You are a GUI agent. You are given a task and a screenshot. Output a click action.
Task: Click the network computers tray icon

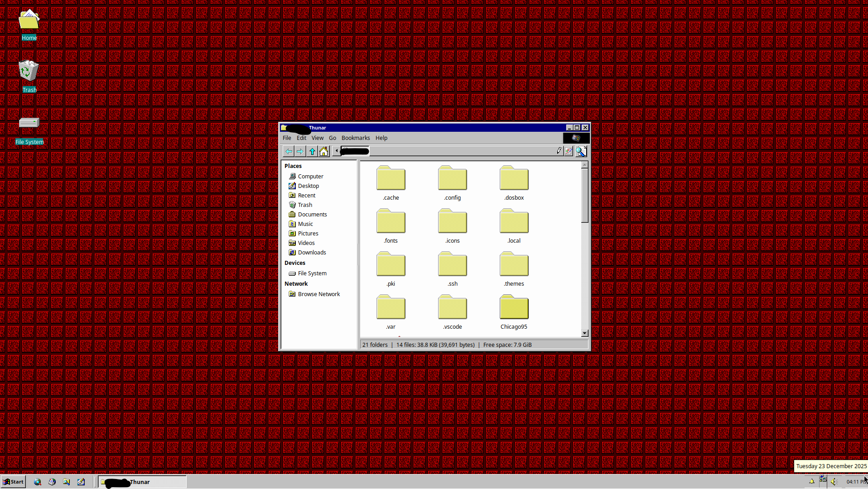823,479
